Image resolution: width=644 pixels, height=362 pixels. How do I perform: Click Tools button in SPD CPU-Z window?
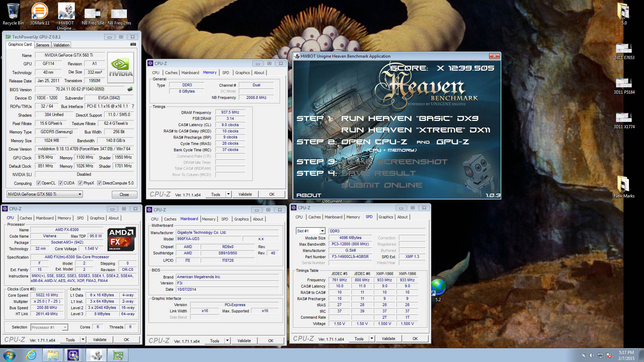359,339
